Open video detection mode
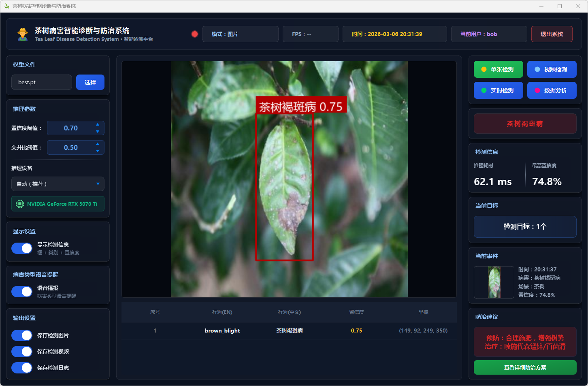The height and width of the screenshot is (386, 588). 552,69
